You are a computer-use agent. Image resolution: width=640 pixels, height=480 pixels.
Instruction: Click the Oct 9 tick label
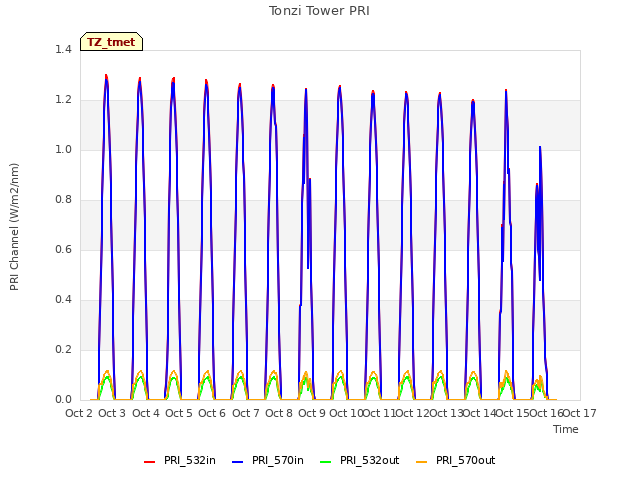312,413
